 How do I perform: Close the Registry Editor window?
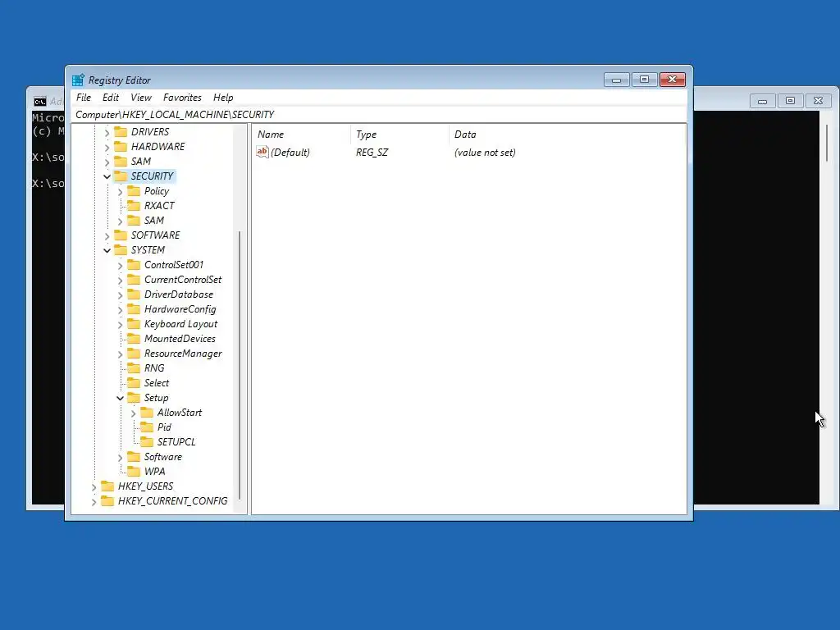[673, 80]
